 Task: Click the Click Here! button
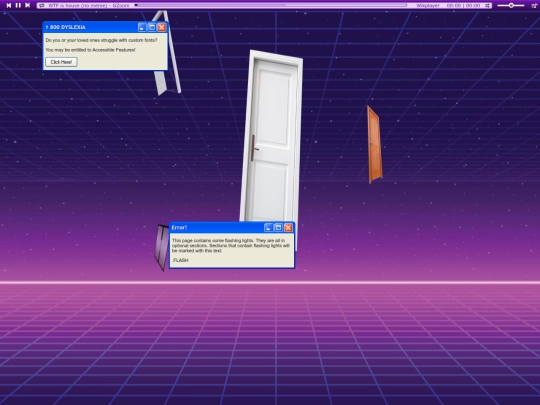pyautogui.click(x=61, y=62)
